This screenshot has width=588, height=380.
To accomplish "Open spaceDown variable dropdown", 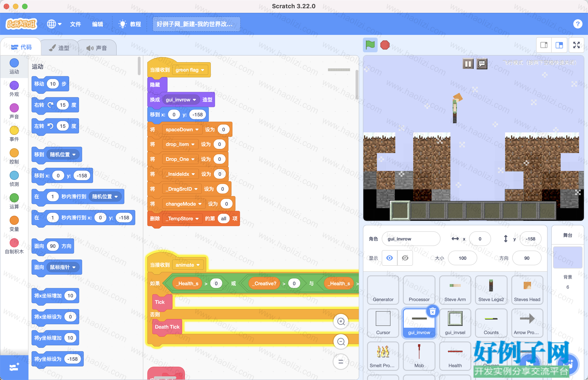I will coord(182,130).
